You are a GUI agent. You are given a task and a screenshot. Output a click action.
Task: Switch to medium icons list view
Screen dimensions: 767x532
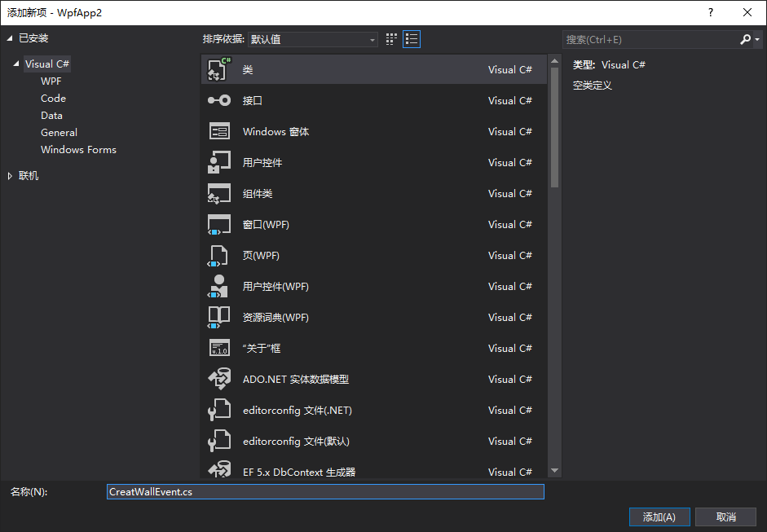[412, 39]
